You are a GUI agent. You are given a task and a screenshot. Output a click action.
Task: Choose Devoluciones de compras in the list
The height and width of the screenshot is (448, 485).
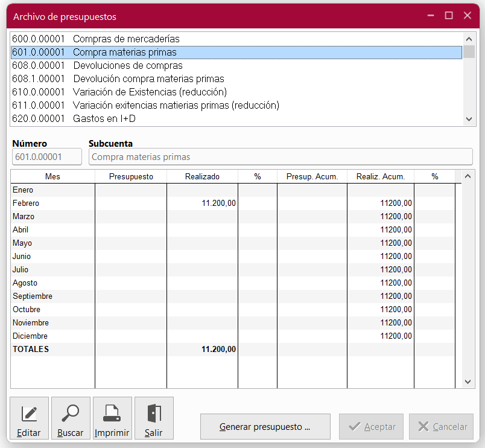point(127,65)
